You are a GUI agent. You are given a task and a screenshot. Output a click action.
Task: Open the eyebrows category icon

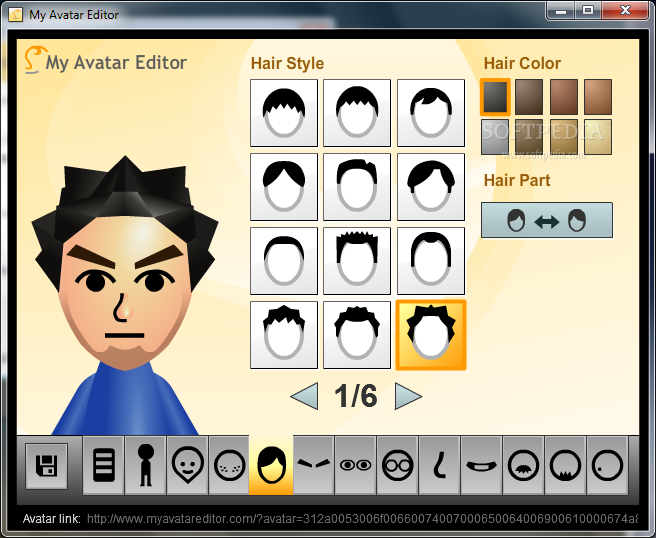pyautogui.click(x=313, y=465)
